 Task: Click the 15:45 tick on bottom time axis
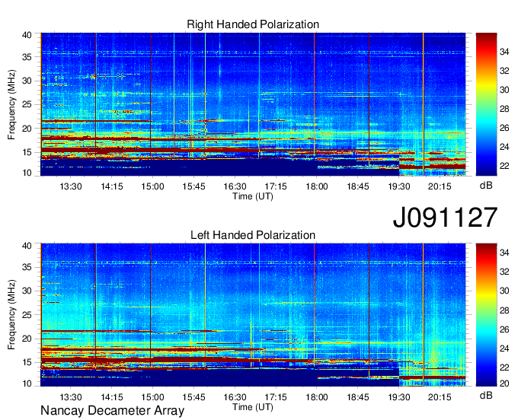193,397
